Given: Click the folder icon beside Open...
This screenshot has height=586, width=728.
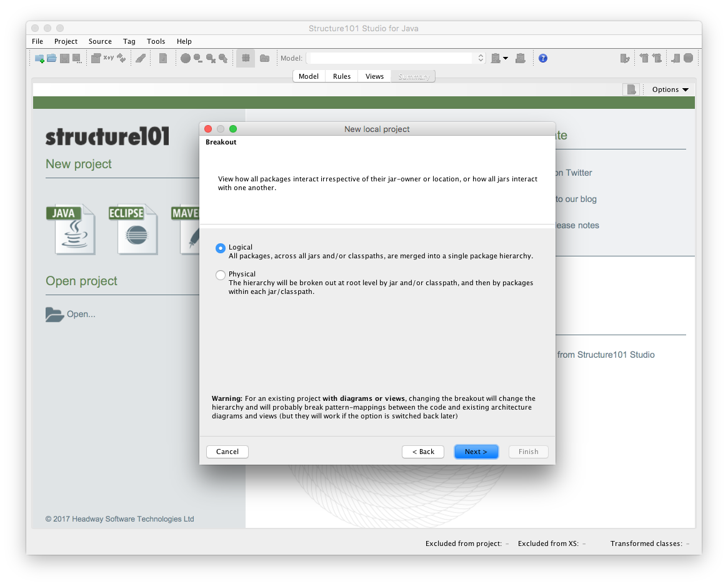Looking at the screenshot, I should tap(55, 315).
